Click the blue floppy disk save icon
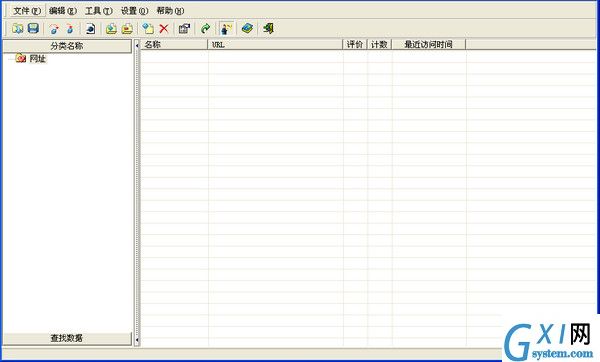 coord(33,28)
